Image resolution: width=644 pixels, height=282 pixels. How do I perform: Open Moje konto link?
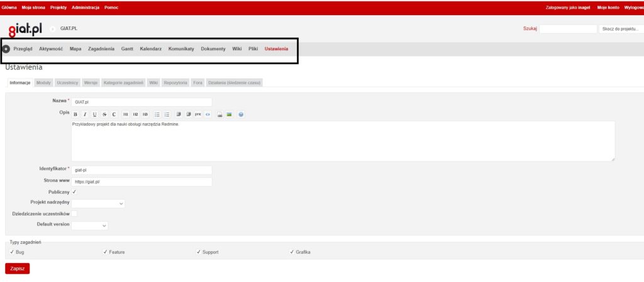click(x=608, y=8)
